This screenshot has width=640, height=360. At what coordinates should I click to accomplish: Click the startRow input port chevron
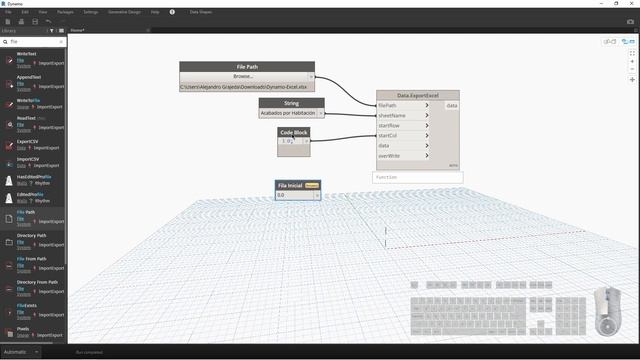click(427, 125)
